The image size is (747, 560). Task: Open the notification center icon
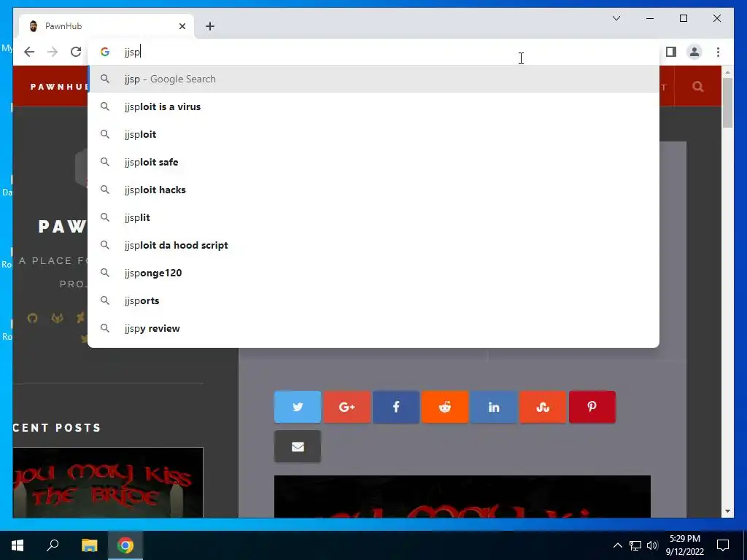coord(723,545)
